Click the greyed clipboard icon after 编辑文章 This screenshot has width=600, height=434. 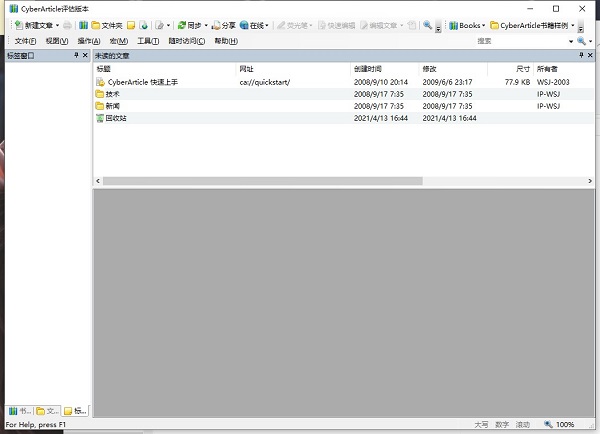point(412,26)
